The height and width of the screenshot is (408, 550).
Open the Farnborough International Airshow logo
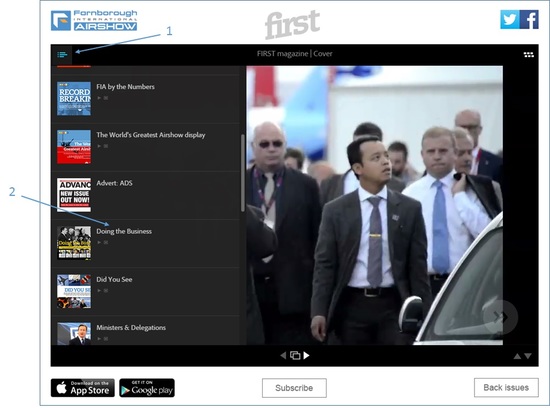click(x=94, y=20)
